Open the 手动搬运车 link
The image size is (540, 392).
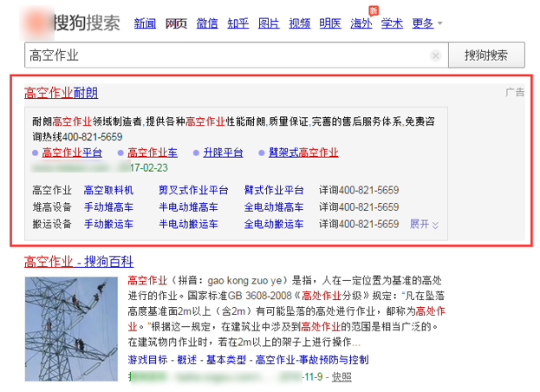108,225
